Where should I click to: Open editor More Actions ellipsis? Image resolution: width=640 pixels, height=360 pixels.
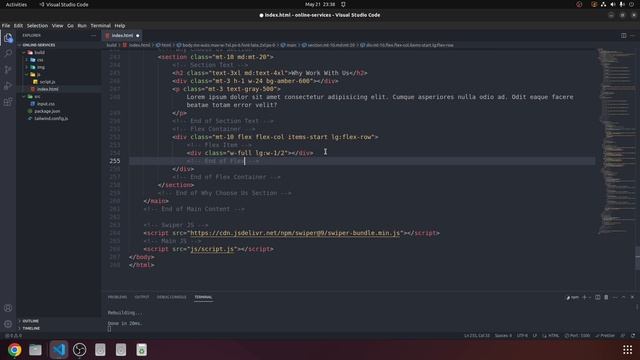[633, 36]
